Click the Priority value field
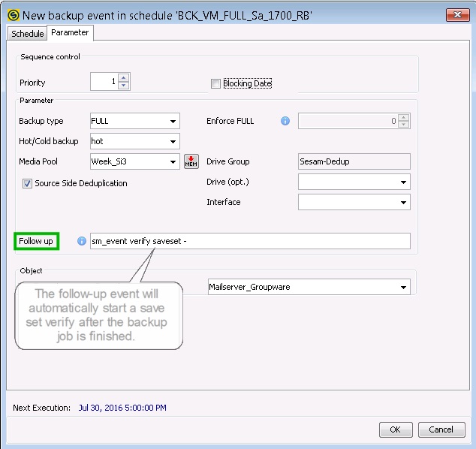The width and height of the screenshot is (476, 449). pyautogui.click(x=104, y=81)
